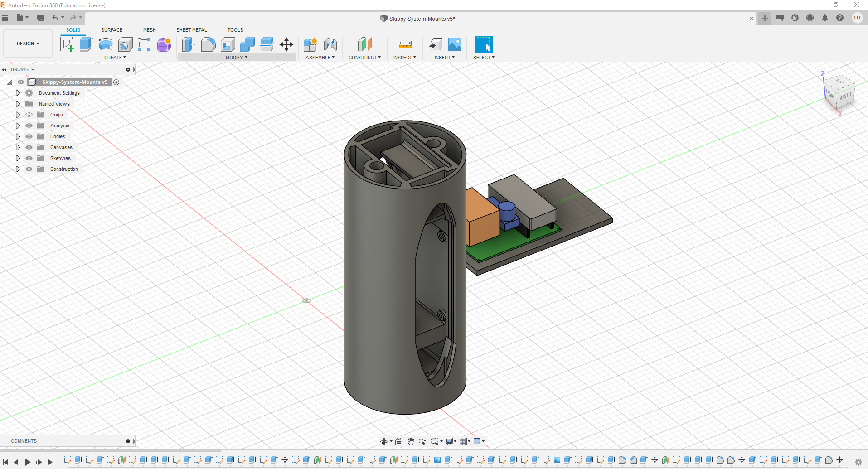Select the Create Sketch tool
868x469 pixels.
(67, 44)
